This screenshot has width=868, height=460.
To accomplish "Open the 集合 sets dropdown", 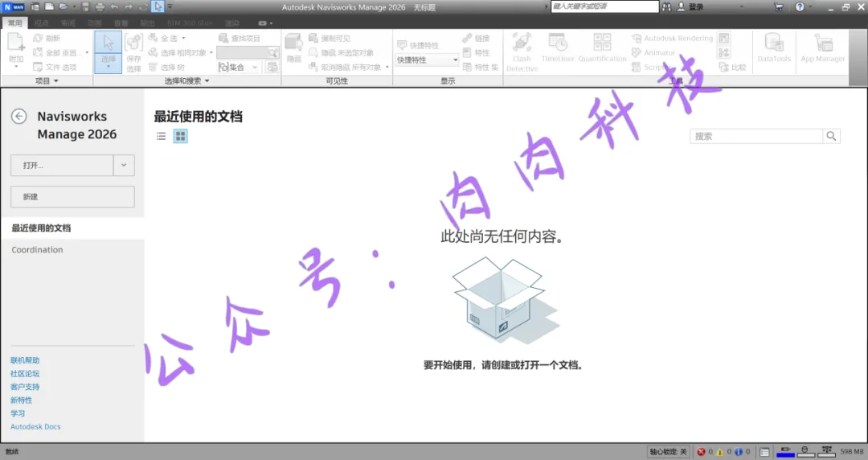I will tap(239, 67).
